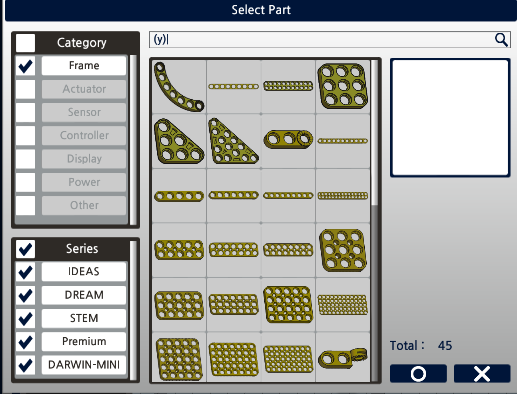The height and width of the screenshot is (396, 517).
Task: Pick the small triangular six-hole frame
Action: point(179,141)
